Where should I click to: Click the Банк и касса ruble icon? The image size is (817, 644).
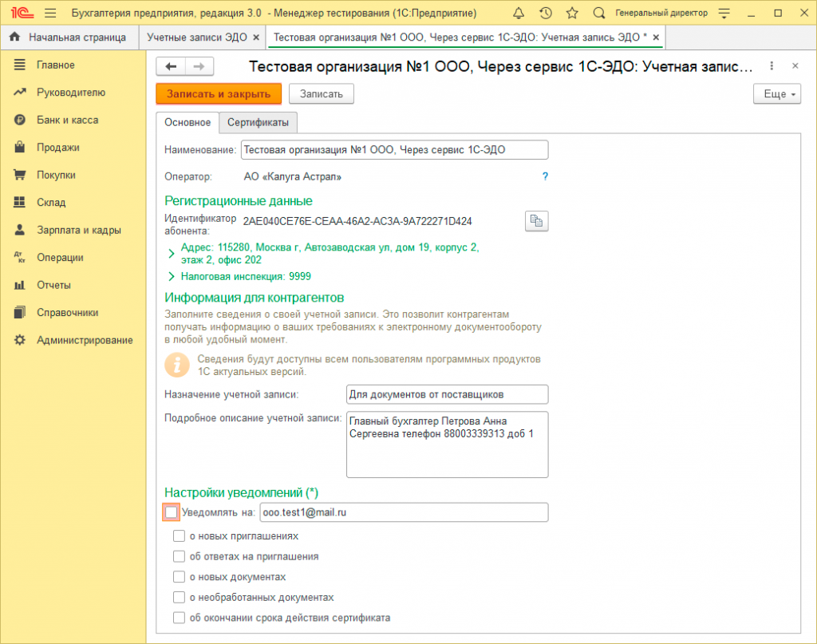(19, 120)
